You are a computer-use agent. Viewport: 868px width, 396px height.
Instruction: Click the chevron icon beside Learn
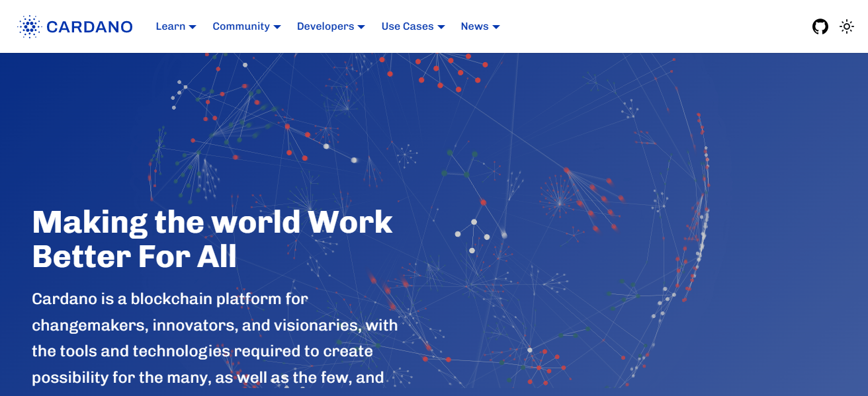[x=193, y=27]
